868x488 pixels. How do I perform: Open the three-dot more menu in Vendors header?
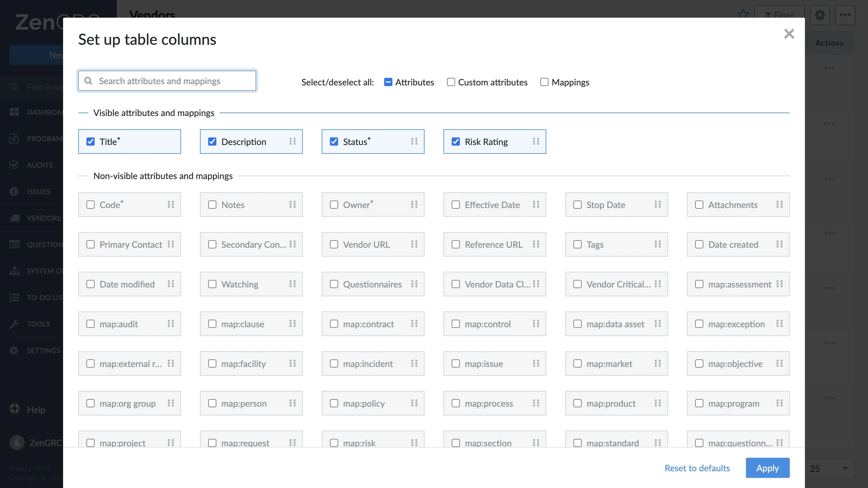click(845, 15)
